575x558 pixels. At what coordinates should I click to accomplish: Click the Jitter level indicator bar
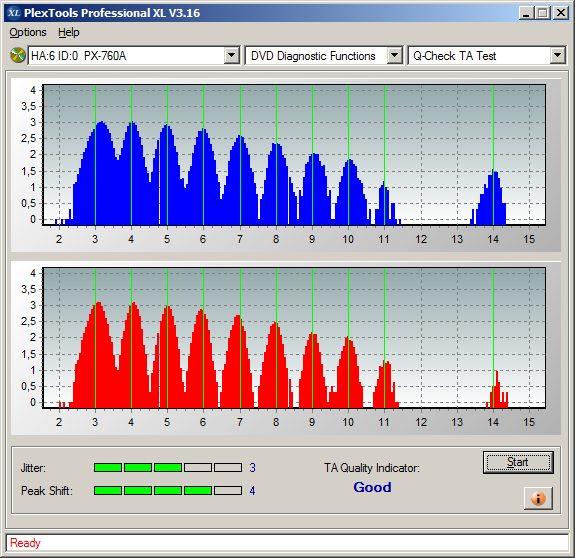click(x=168, y=467)
